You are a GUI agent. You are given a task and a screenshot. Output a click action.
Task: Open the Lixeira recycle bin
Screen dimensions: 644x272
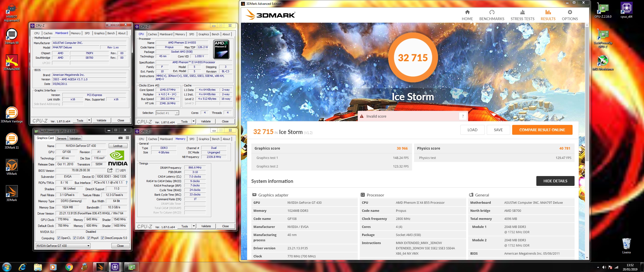(x=626, y=246)
